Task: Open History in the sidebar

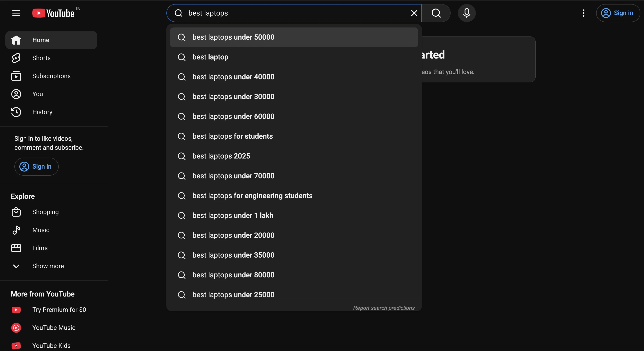Action: pyautogui.click(x=51, y=112)
